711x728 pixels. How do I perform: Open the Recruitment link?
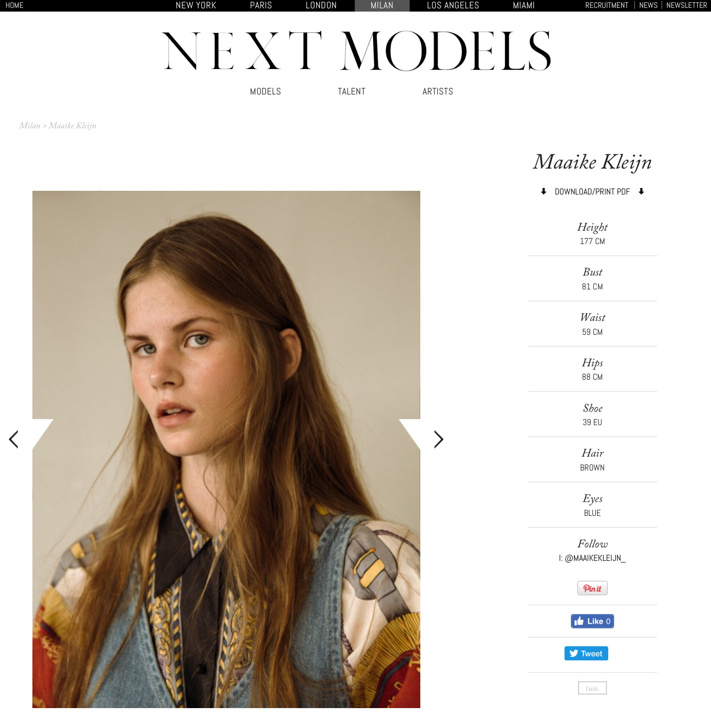point(606,6)
